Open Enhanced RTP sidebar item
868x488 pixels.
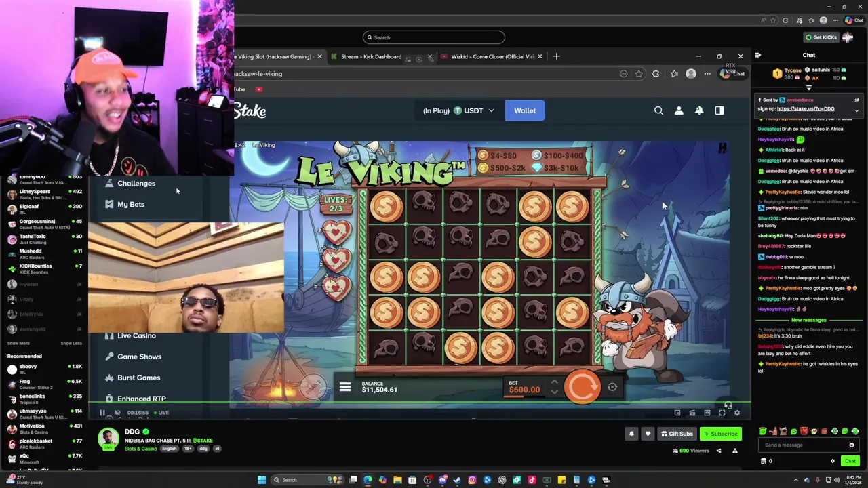tap(141, 399)
